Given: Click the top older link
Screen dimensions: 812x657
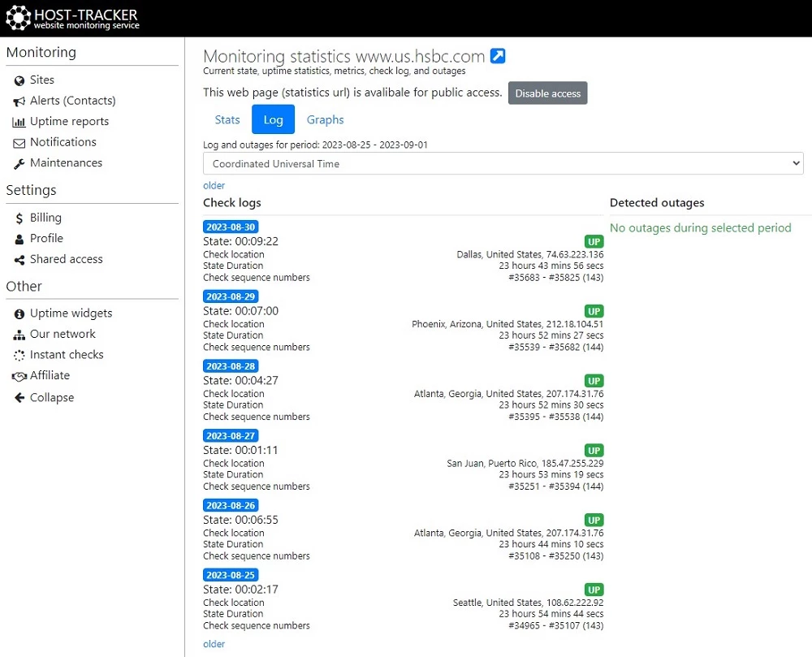Looking at the screenshot, I should pos(214,185).
